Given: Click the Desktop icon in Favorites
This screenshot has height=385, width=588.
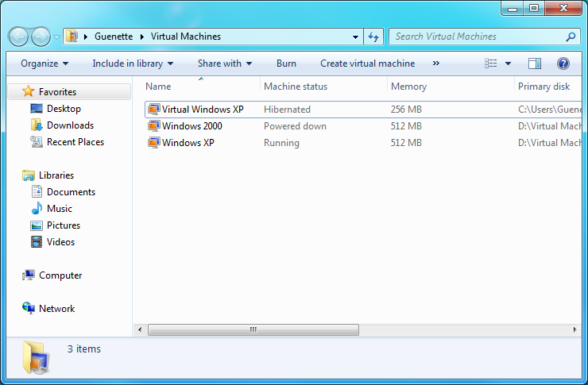Looking at the screenshot, I should coord(37,109).
